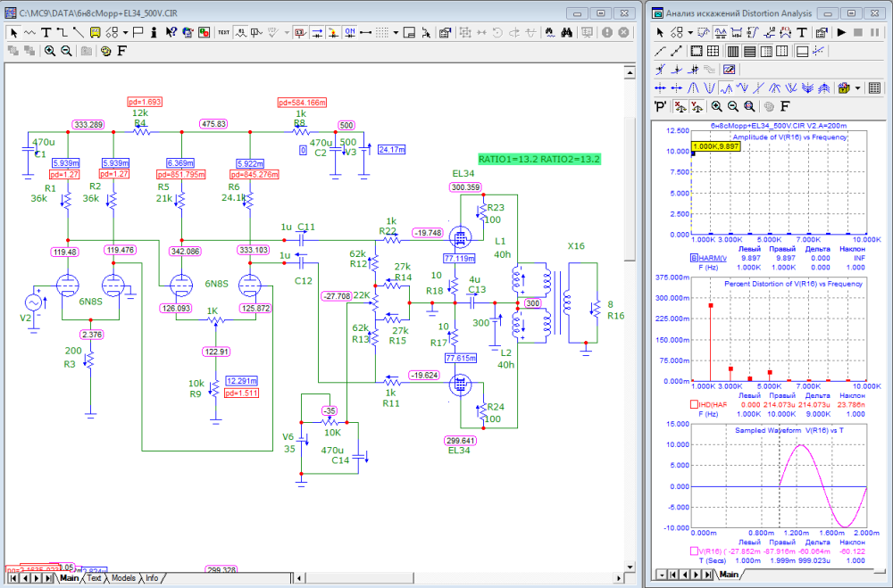Open the Info tab

pos(153,578)
